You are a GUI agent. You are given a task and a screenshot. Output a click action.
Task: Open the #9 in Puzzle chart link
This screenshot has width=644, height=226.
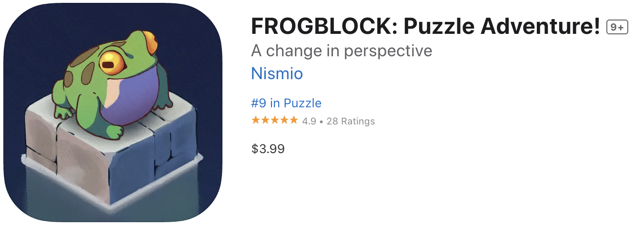pyautogui.click(x=286, y=103)
